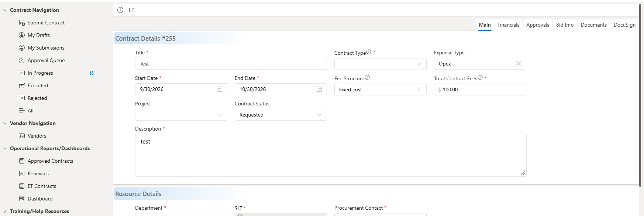Image resolution: width=644 pixels, height=216 pixels.
Task: Go to the DocuSign tab
Action: click(624, 25)
